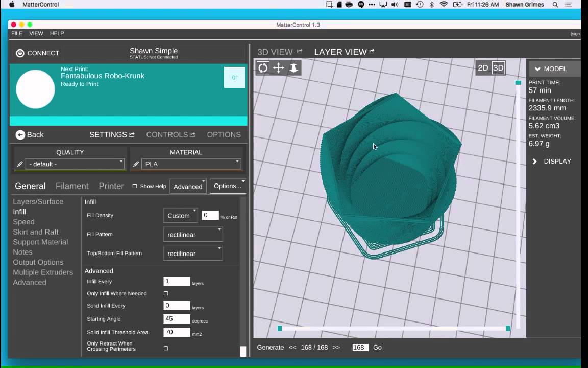Switch to the Filament tab
This screenshot has width=588, height=368.
[72, 186]
